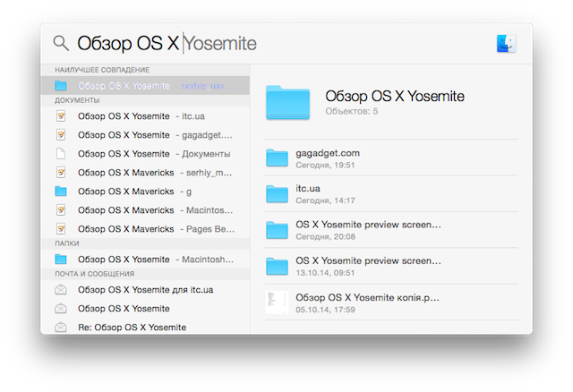Open the mail result just above the Re: message
The width and height of the screenshot is (573, 392).
point(145,309)
